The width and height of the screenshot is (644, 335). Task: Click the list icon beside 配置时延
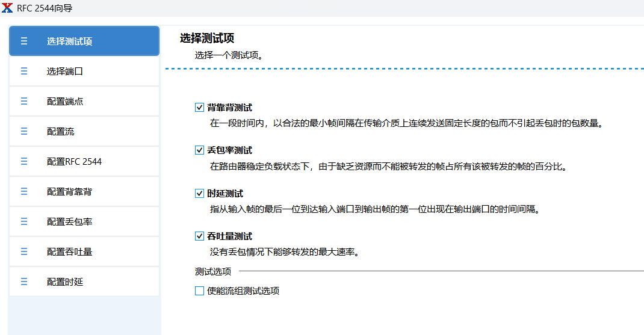click(24, 281)
